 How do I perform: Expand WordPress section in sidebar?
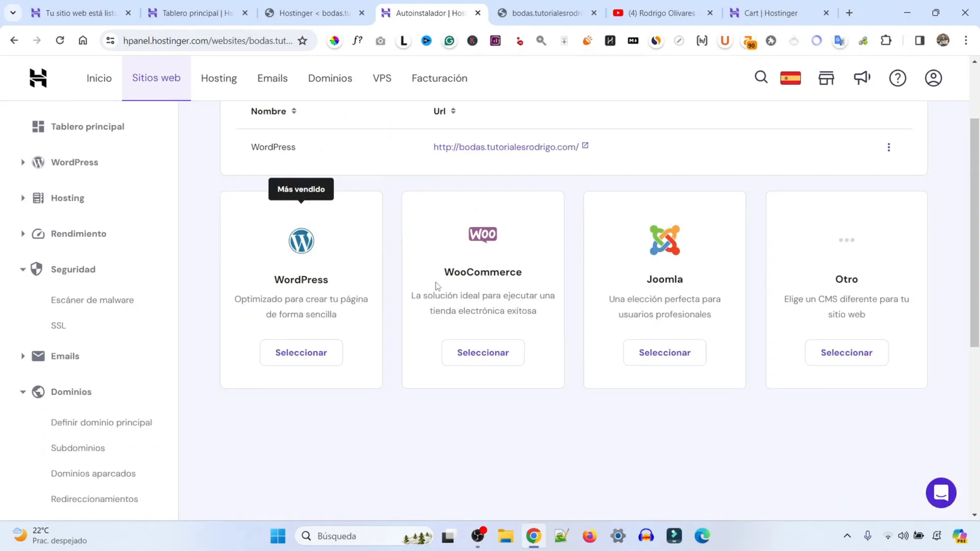[x=23, y=162]
